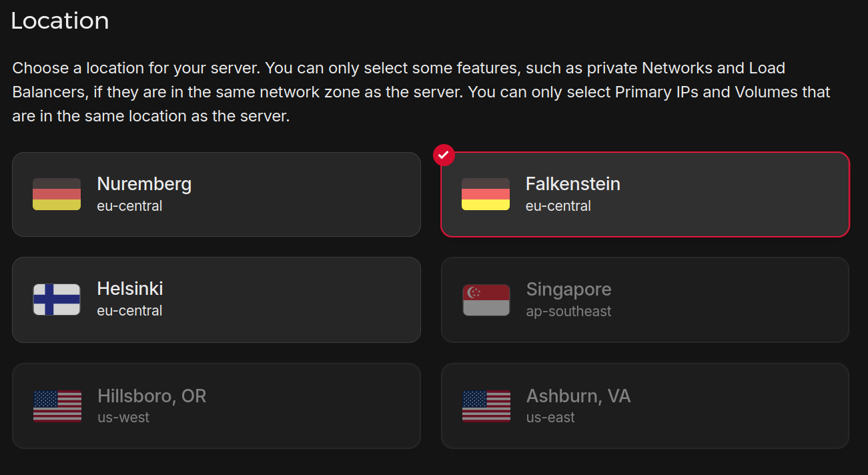Click the ap-southeast zone label under Singapore
Viewport: 868px width, 475px height.
(x=568, y=312)
